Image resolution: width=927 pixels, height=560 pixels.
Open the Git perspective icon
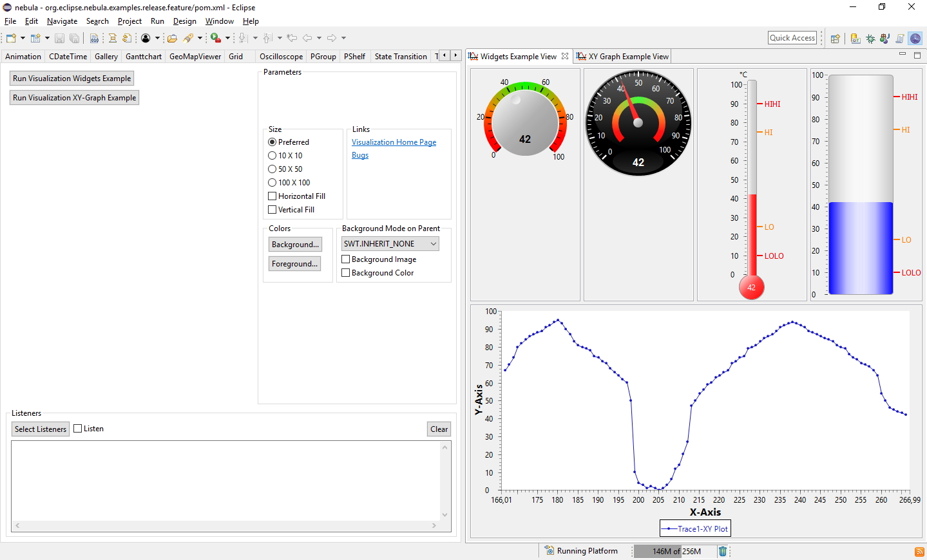pyautogui.click(x=855, y=39)
